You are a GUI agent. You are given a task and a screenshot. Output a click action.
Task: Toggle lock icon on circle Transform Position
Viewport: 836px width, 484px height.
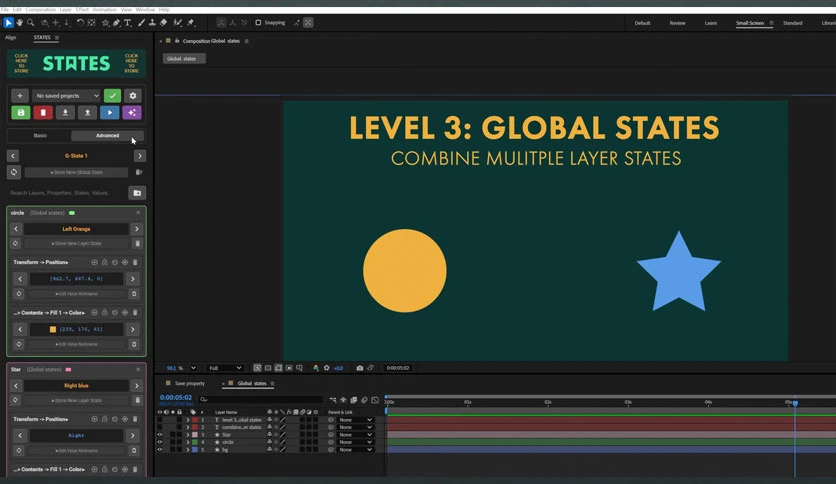(104, 262)
